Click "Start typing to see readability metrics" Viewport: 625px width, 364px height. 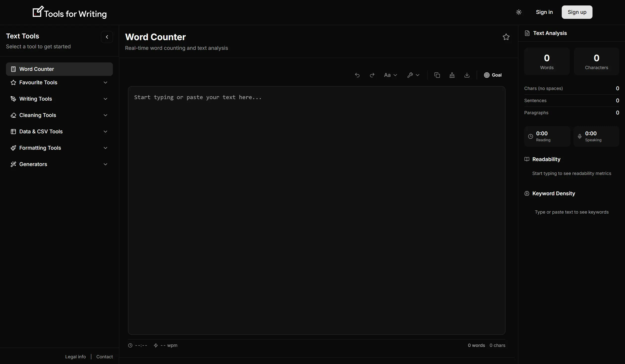point(572,173)
